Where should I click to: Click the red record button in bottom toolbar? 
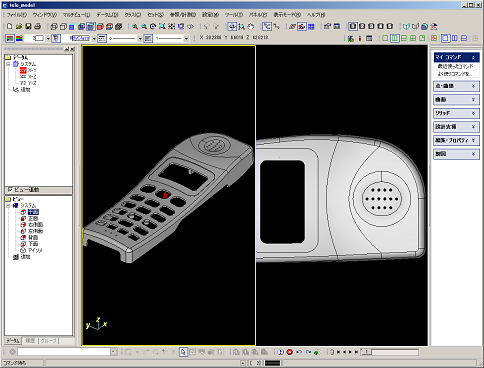pos(289,352)
